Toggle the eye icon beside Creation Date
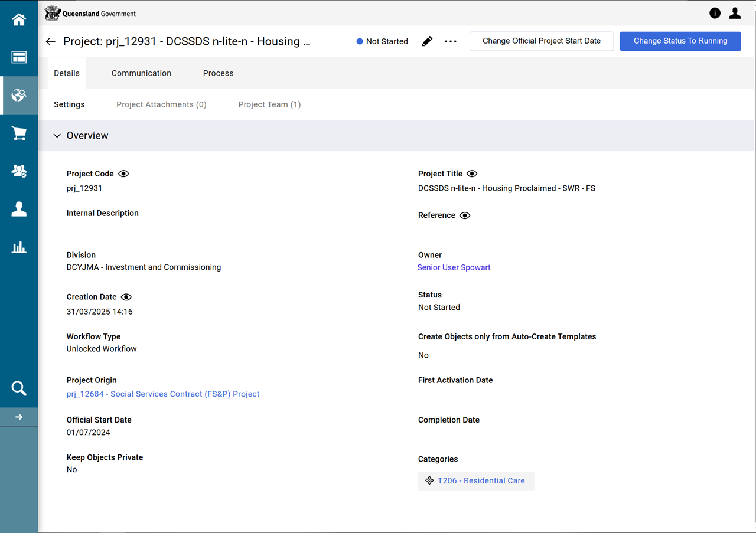The height and width of the screenshot is (533, 756). pyautogui.click(x=126, y=297)
